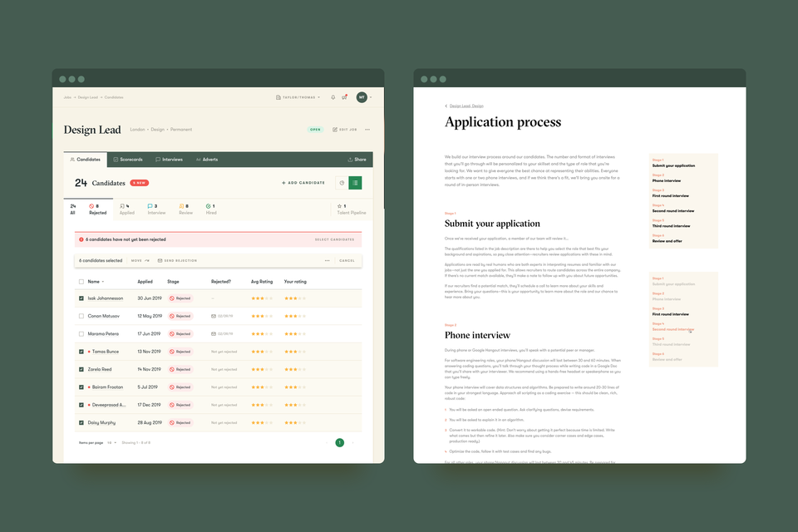798x532 pixels.
Task: Click the Edit Job pencil icon
Action: click(x=335, y=130)
